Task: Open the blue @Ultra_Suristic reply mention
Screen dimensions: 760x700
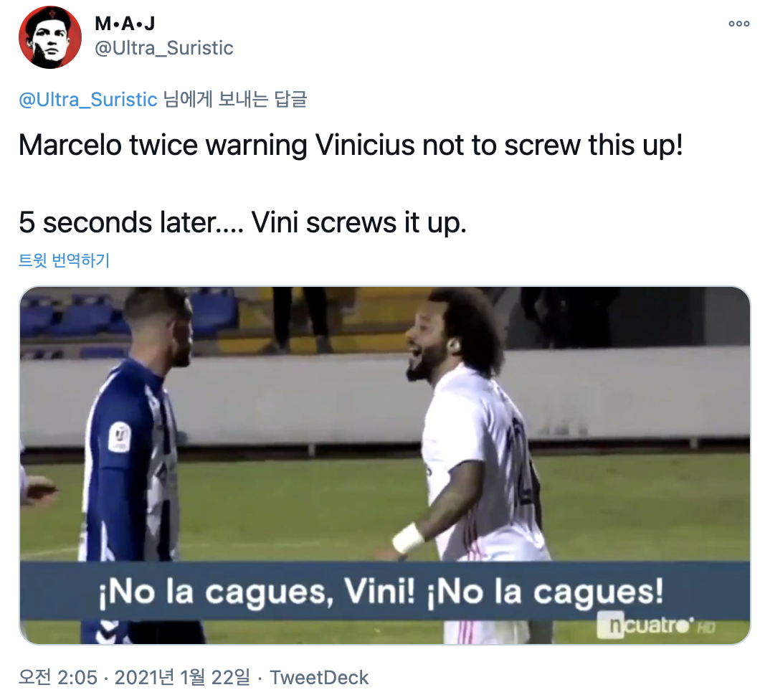Action: (x=87, y=100)
